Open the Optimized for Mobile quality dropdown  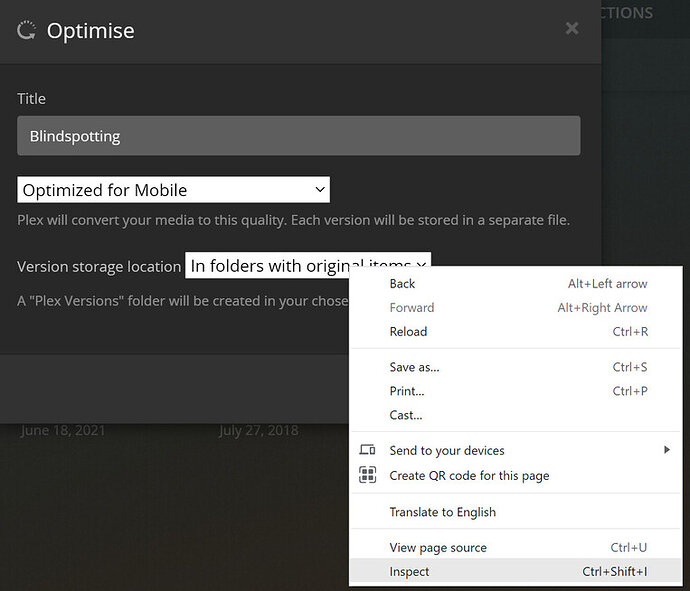click(173, 190)
